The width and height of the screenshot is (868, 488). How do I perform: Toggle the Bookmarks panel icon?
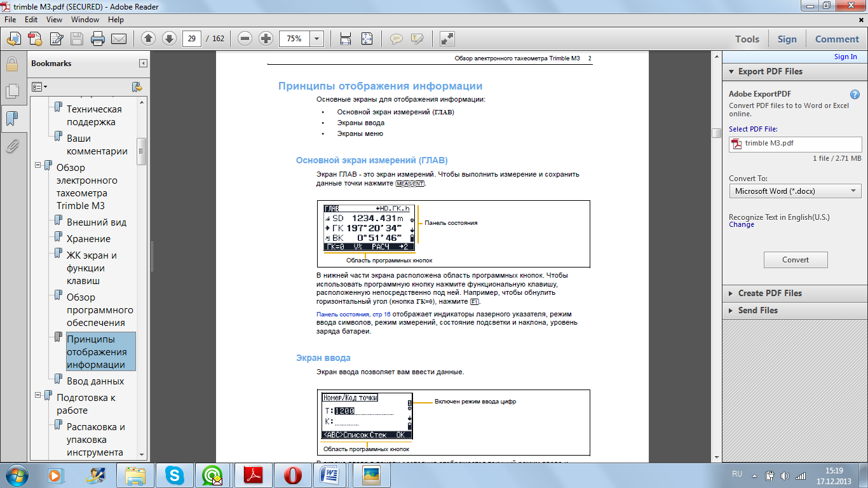(11, 119)
